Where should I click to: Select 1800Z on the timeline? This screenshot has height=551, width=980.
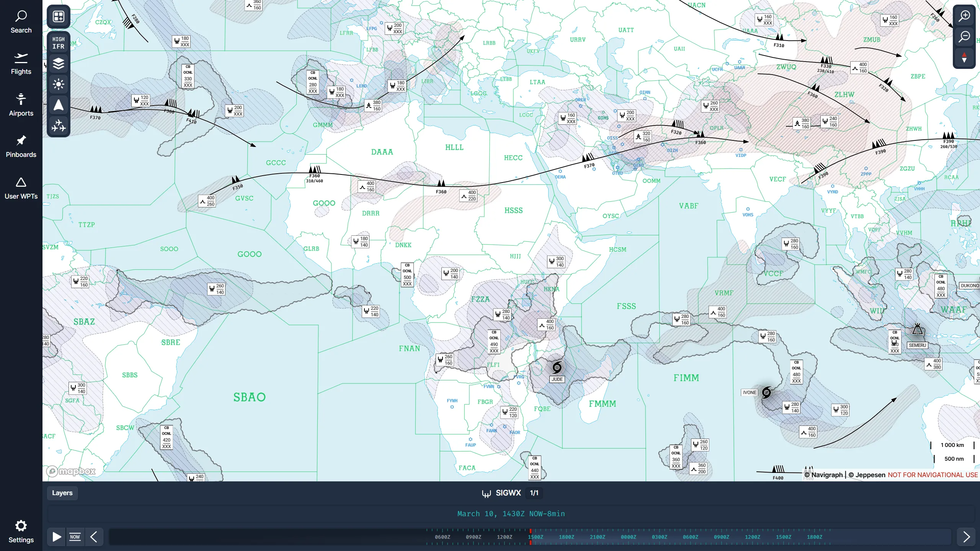567,537
